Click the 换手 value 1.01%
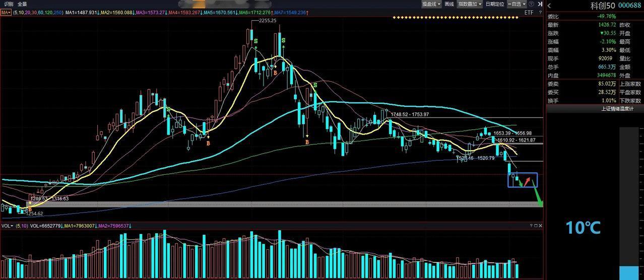Viewport: 644px width, 280px height. click(x=609, y=101)
